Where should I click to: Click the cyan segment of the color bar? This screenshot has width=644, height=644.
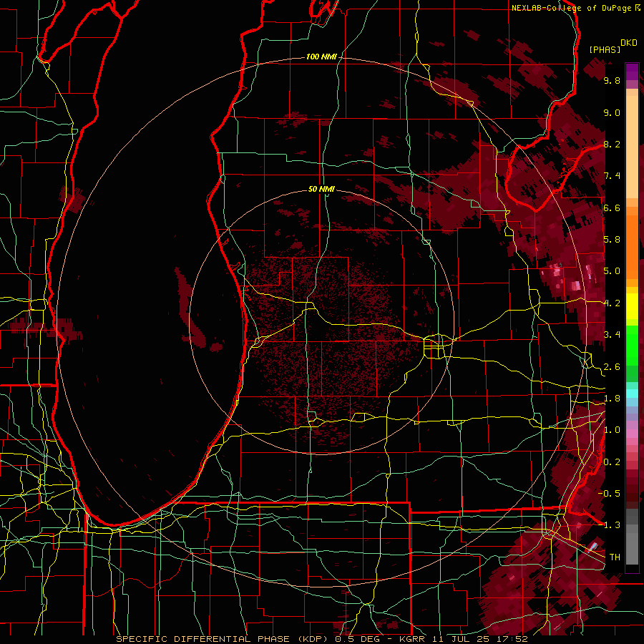(632, 393)
